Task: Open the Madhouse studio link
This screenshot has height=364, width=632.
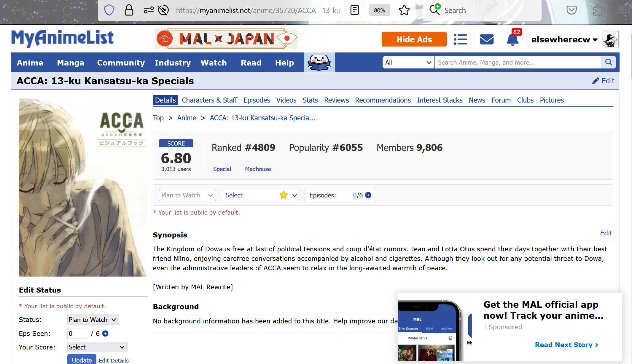Action: [x=258, y=169]
